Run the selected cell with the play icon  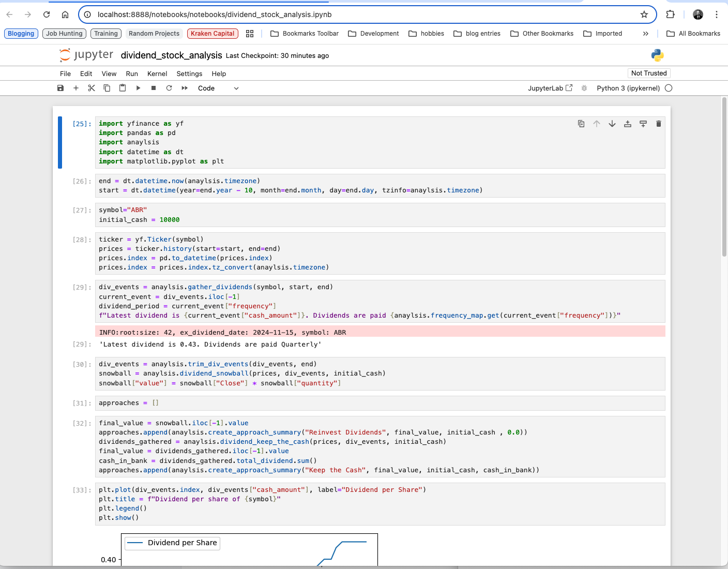138,88
